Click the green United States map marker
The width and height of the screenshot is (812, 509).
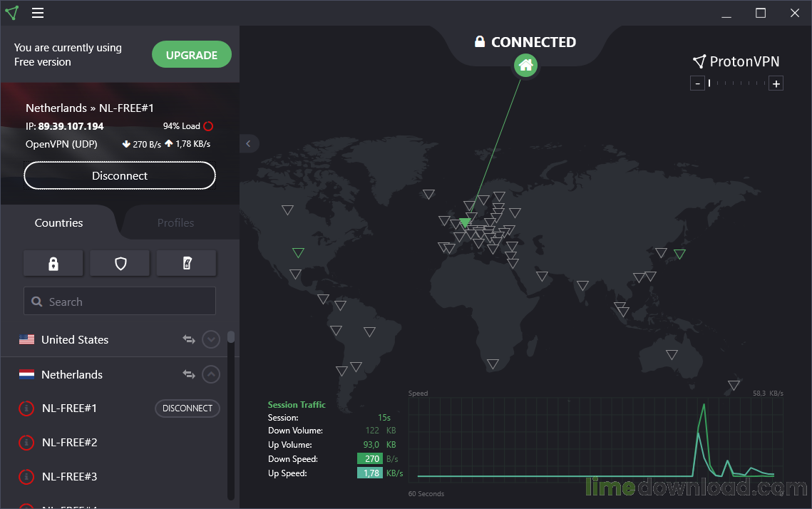(298, 252)
